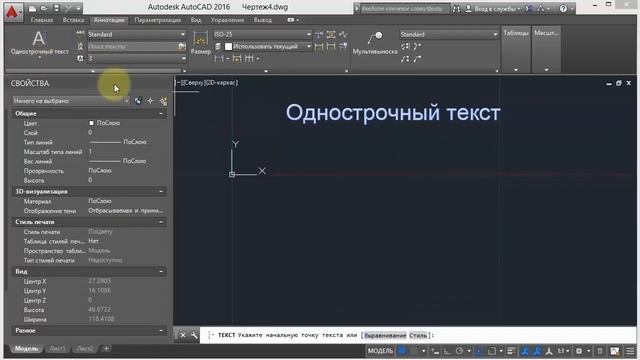Screen dimensions: 640x360
Task: Click the binoculars search icon in title bar
Action: (456, 8)
